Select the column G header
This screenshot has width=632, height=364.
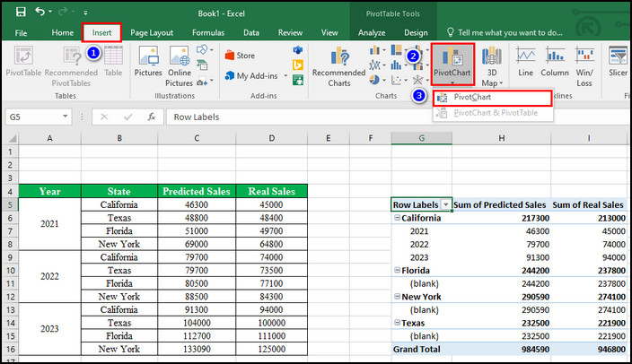(x=421, y=138)
